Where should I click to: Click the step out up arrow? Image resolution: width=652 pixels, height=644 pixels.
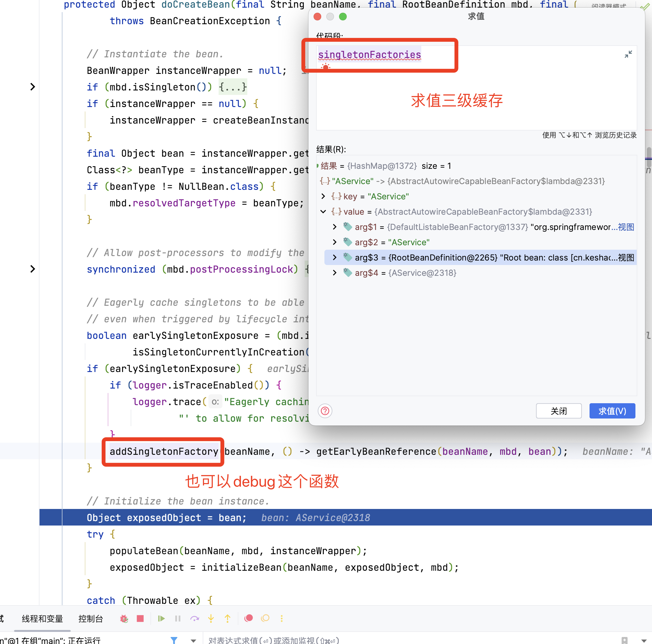pyautogui.click(x=228, y=619)
